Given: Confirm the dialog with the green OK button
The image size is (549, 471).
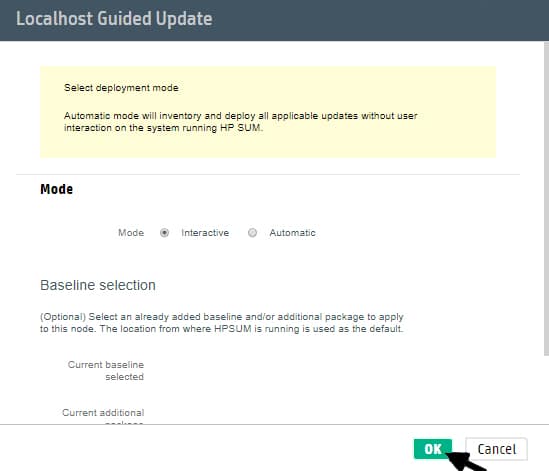Looking at the screenshot, I should [x=433, y=449].
